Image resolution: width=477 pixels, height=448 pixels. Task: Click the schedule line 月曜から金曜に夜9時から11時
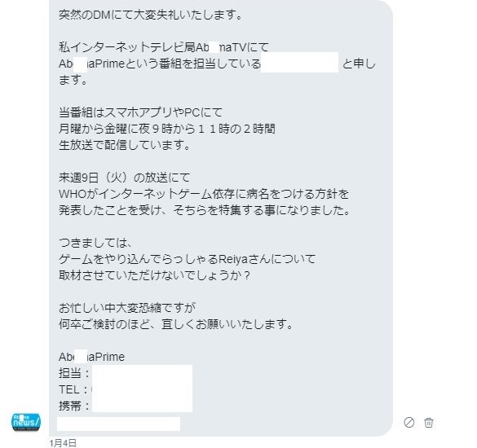(167, 129)
